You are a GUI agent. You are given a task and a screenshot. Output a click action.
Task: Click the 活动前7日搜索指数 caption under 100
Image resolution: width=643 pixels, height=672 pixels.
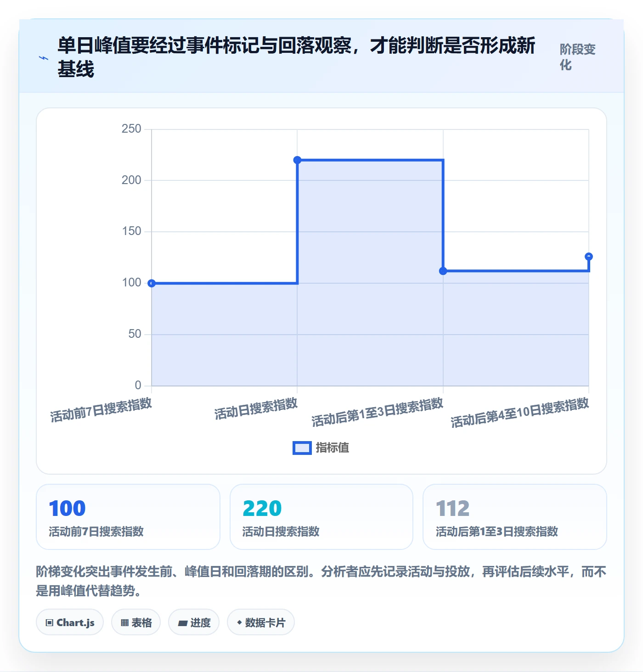point(96,532)
